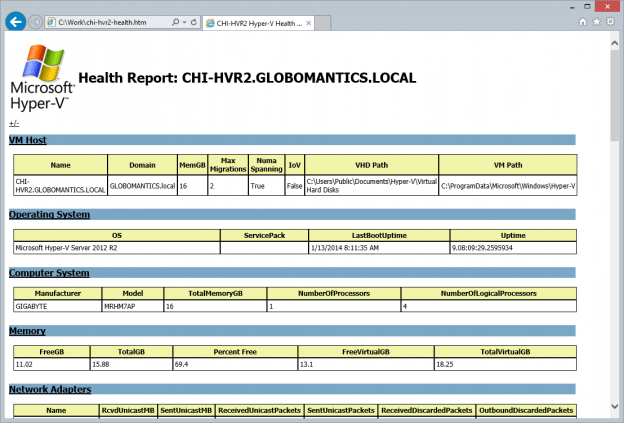Open Favorites star icon

597,21
